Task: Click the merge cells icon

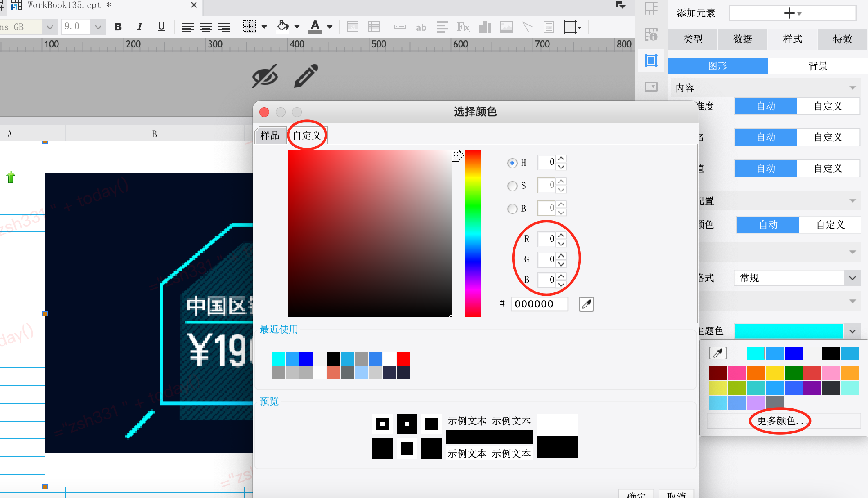Action: click(x=353, y=27)
